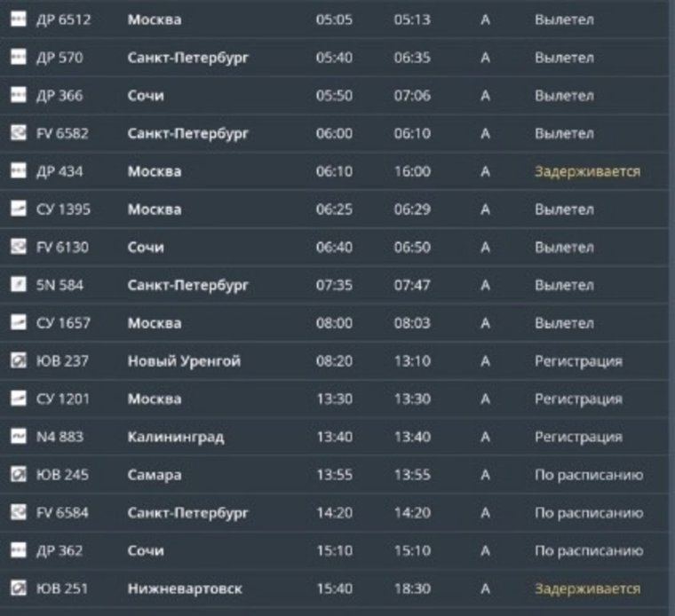675x616 pixels.
Task: Click airline logo icon beside FV 6582
Action: (x=18, y=133)
